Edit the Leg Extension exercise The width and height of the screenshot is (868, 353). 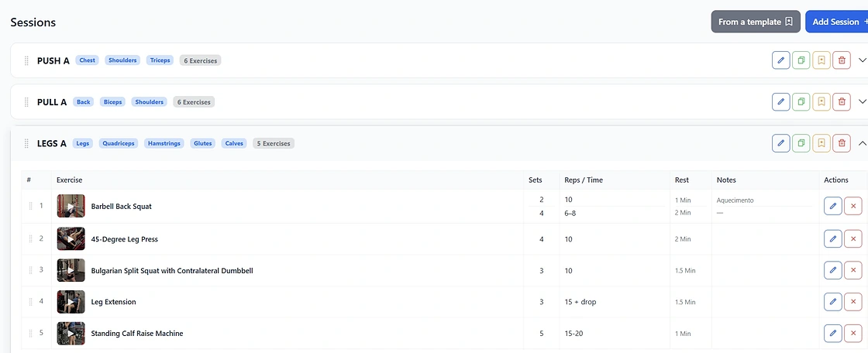tap(832, 302)
